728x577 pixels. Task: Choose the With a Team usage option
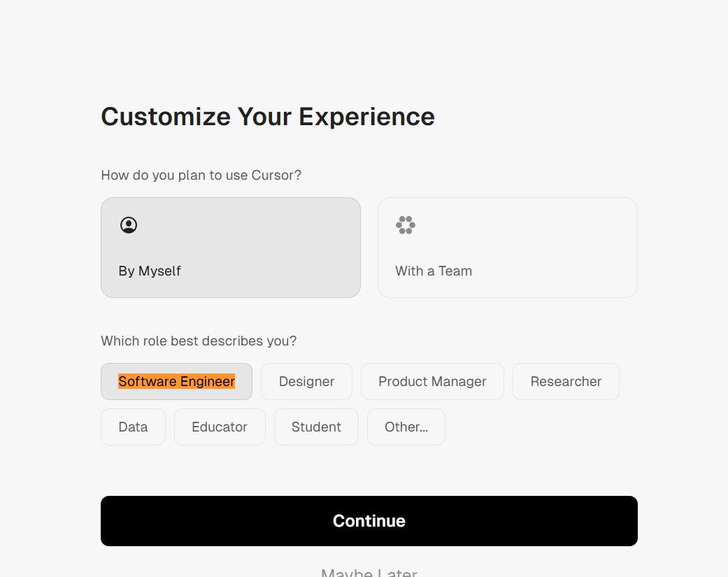[508, 248]
